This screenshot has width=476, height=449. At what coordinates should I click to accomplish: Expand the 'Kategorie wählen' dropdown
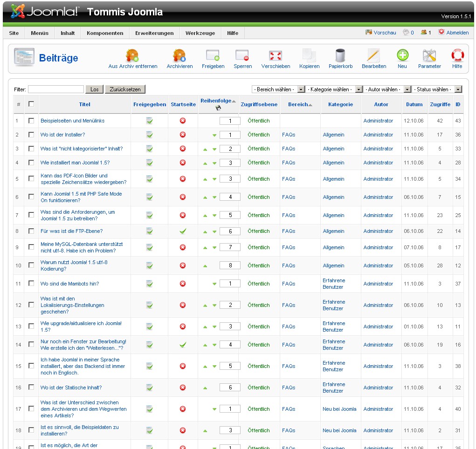[335, 89]
